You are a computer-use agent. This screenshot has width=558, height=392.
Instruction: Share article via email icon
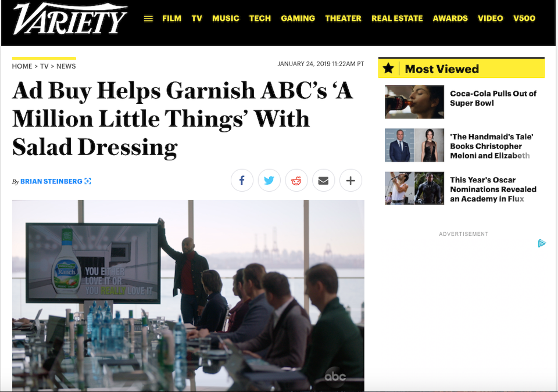pos(323,181)
